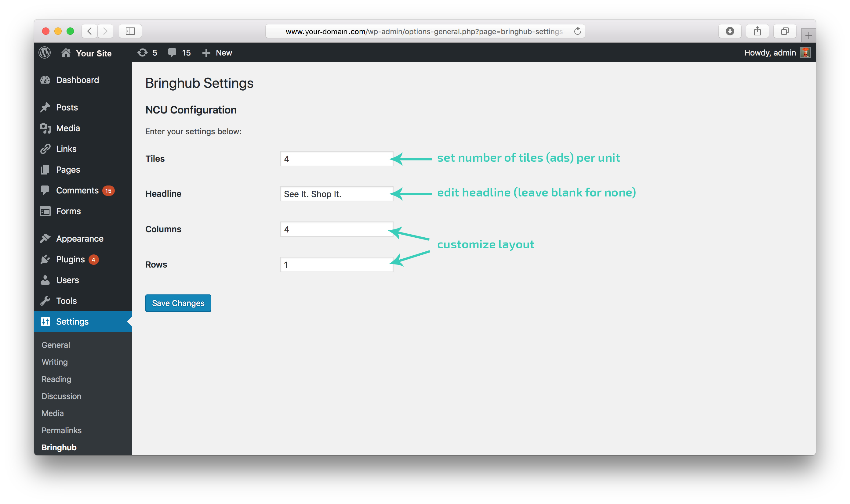
Task: Open the New content dropdown
Action: (x=217, y=53)
